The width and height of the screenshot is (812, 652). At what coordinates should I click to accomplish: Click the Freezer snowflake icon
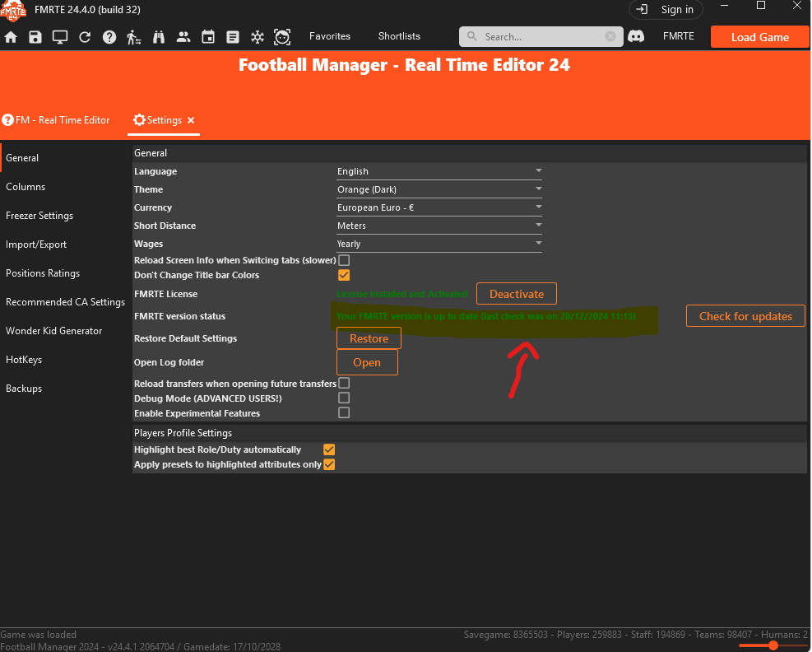click(258, 37)
